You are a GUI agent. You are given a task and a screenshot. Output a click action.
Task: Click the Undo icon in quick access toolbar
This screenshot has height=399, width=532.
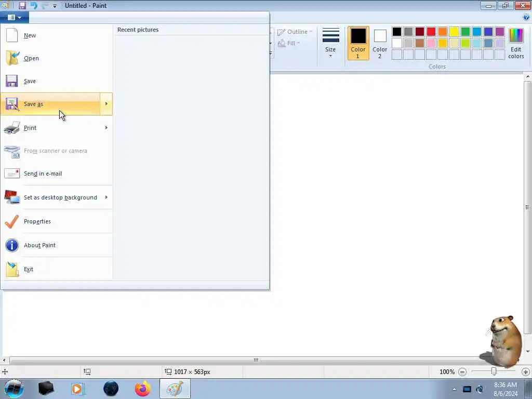coord(34,5)
